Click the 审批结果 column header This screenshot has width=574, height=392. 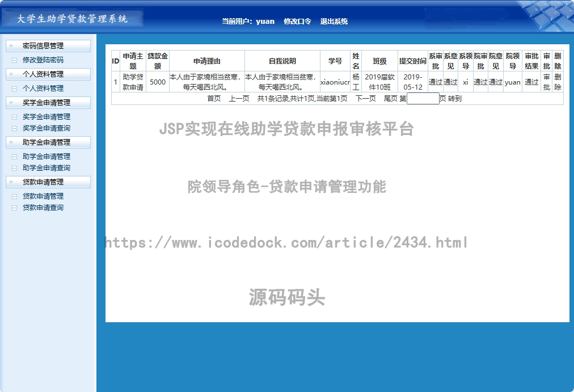coord(531,61)
